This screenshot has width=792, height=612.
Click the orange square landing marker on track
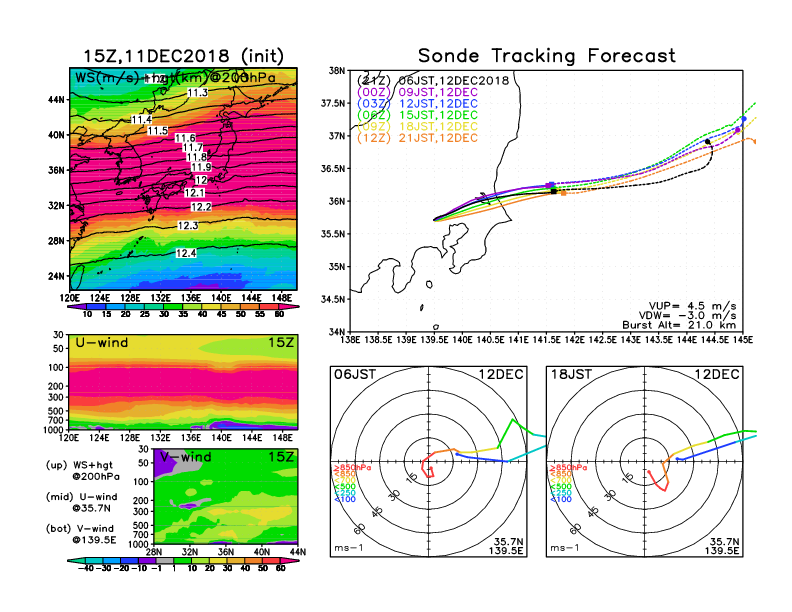click(x=564, y=193)
